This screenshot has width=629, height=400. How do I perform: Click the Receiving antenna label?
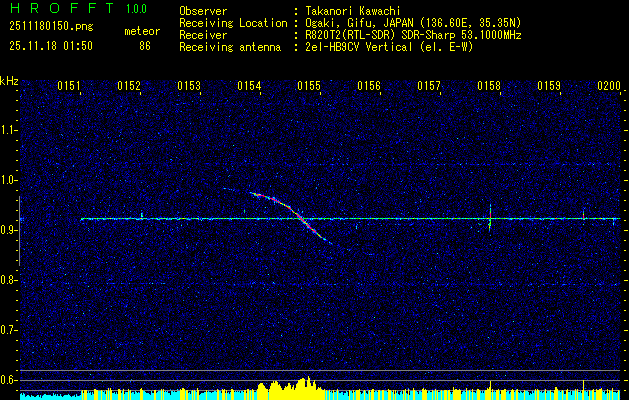coord(230,47)
